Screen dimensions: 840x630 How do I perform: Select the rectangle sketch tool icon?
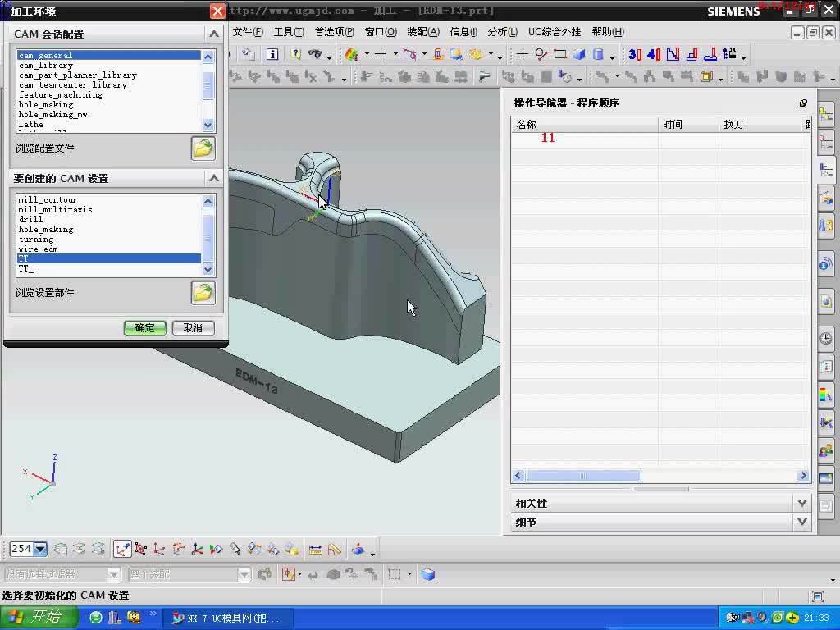559,54
